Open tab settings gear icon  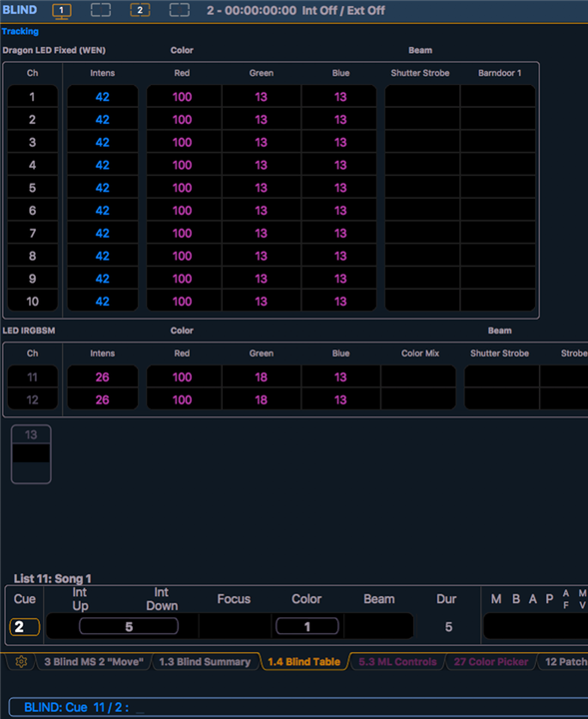pyautogui.click(x=21, y=662)
